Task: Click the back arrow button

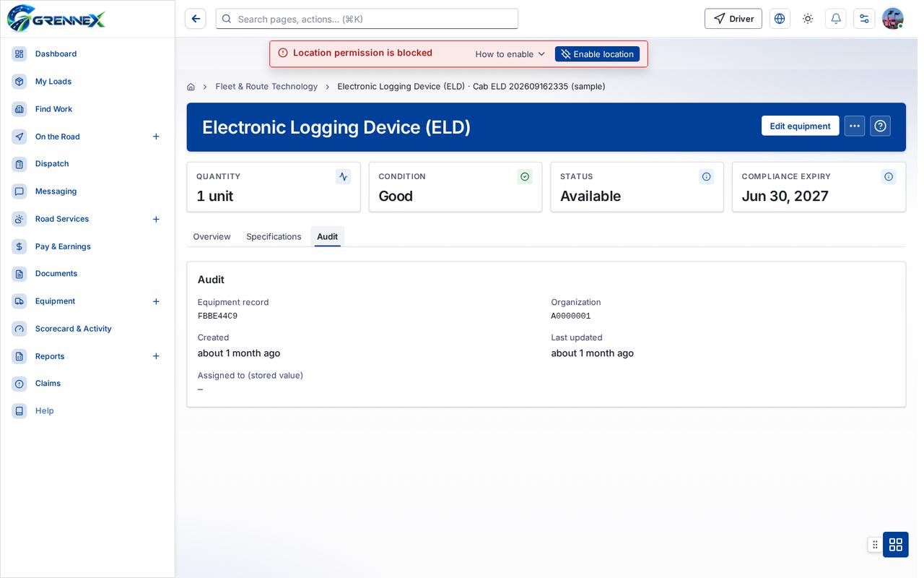Action: [196, 19]
